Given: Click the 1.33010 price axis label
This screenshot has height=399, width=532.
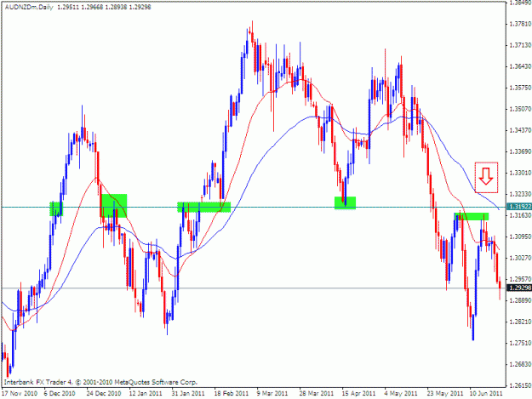Looking at the screenshot, I should 520,173.
